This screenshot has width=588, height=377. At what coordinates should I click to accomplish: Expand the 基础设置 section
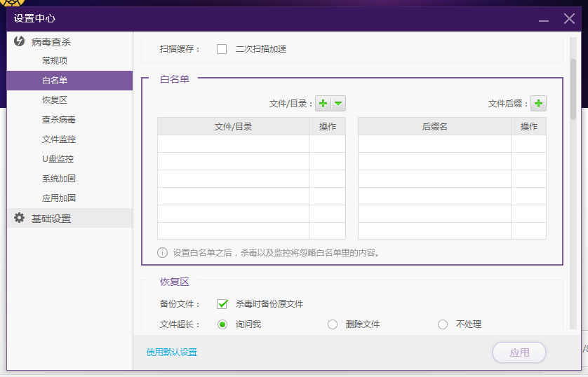[x=51, y=219]
